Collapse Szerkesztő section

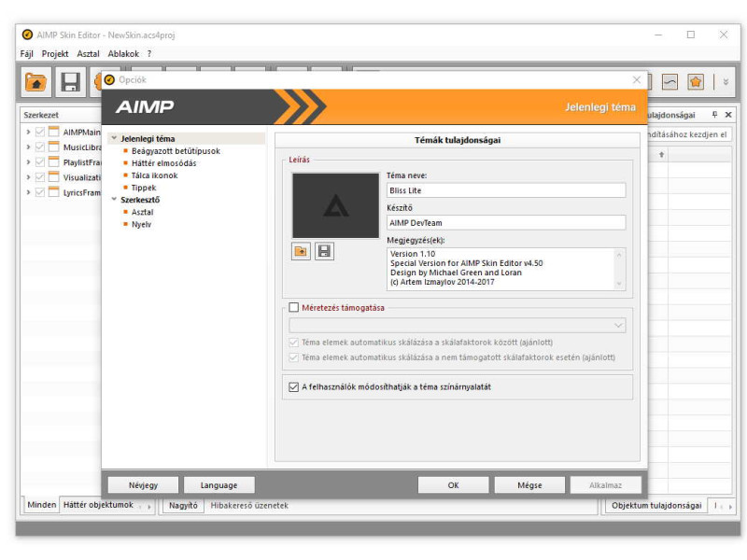click(x=114, y=199)
